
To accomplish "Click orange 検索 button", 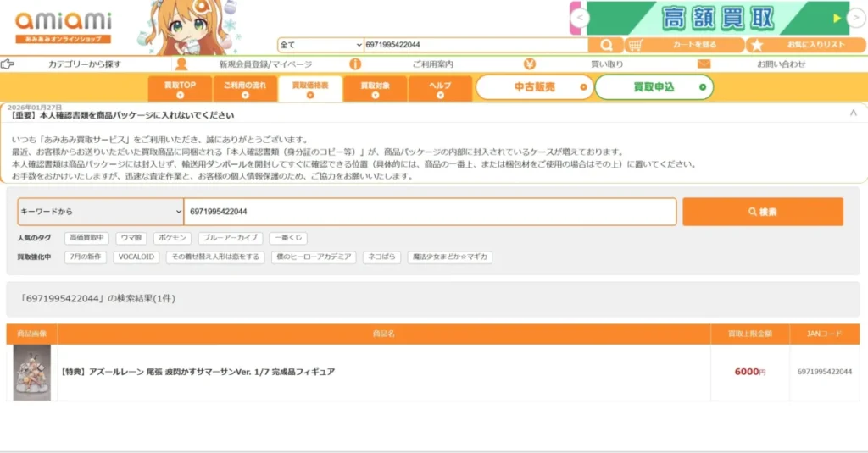I will 763,212.
